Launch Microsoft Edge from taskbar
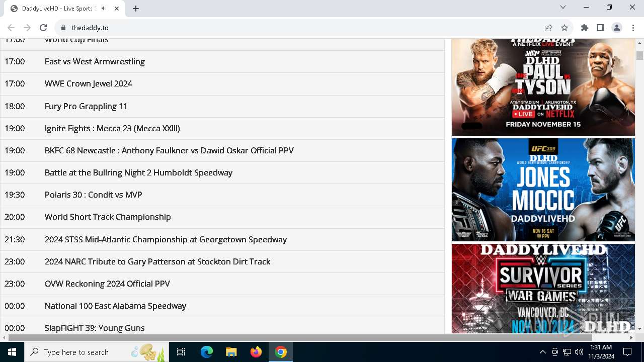 click(x=207, y=352)
